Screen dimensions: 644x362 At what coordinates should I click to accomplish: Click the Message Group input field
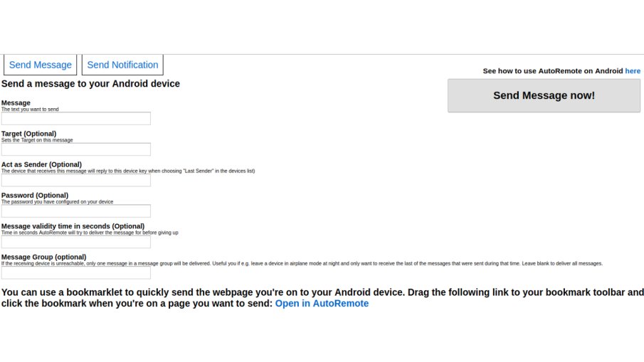tap(76, 272)
